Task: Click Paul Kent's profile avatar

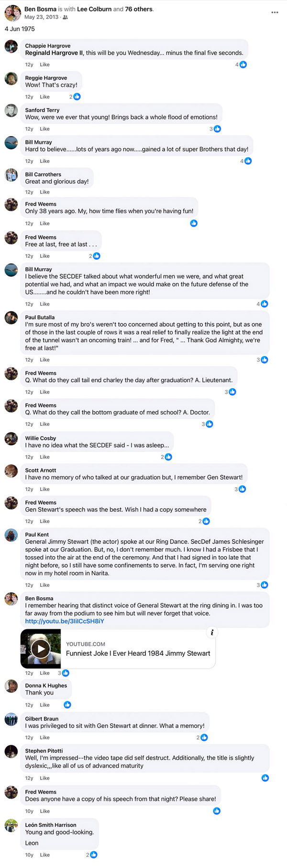Action: tap(11, 536)
